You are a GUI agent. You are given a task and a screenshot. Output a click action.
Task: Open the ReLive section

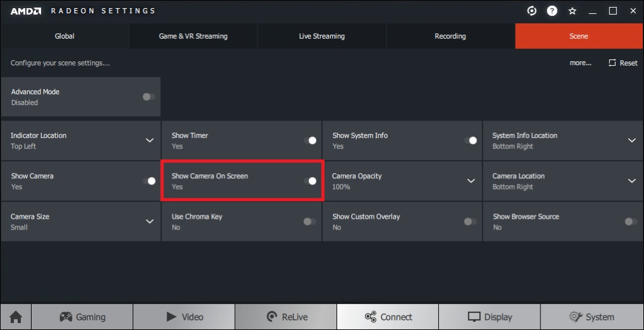[286, 317]
